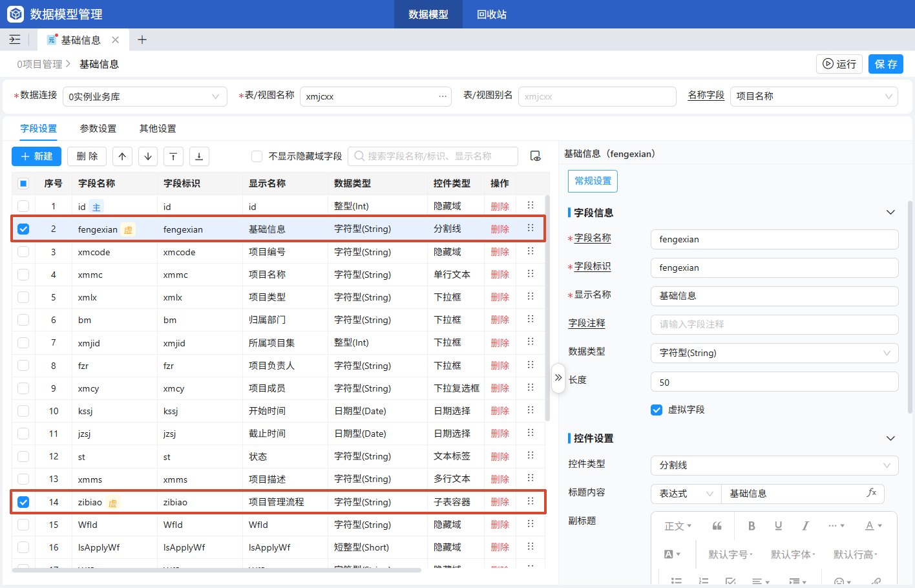The height and width of the screenshot is (588, 915).
Task: Check the IsApplyWf row checkbox
Action: pos(23,547)
